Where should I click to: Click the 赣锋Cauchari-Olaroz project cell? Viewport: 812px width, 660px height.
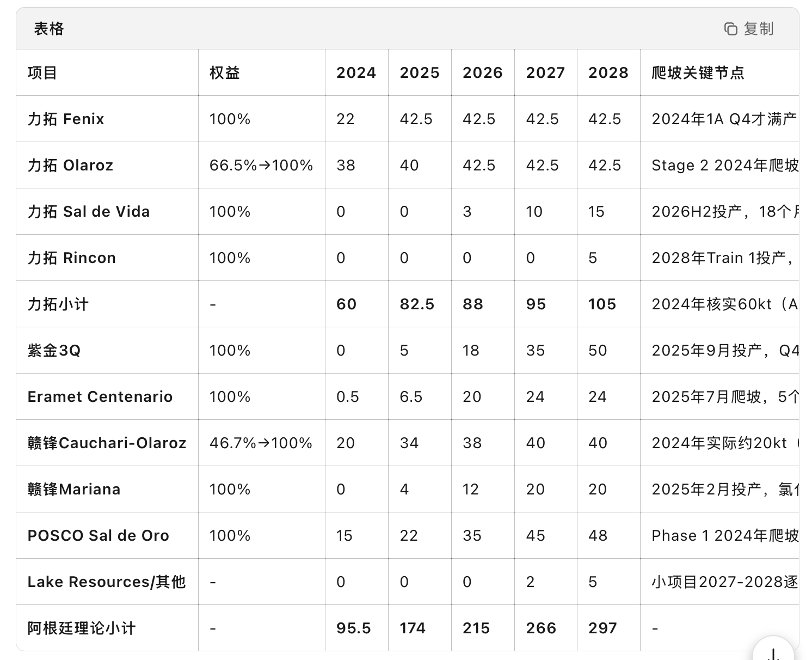[107, 443]
